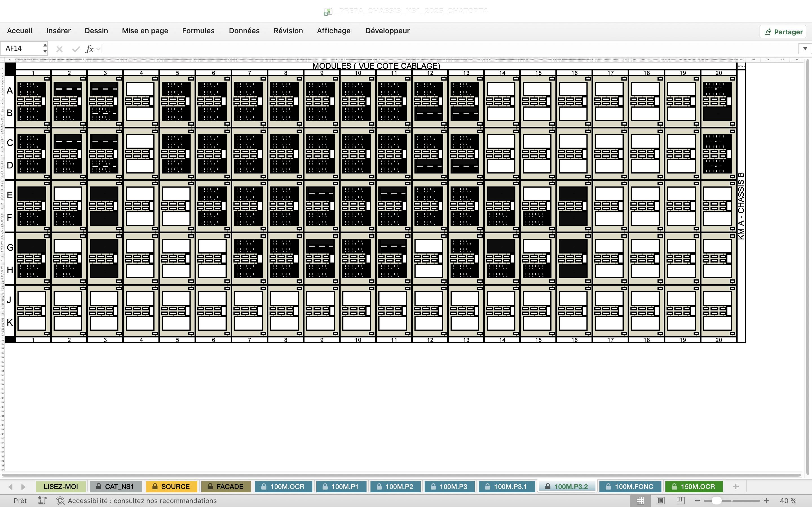Switch to the LISEZ-MOI sheet tab
The width and height of the screenshot is (812, 507).
pyautogui.click(x=61, y=486)
